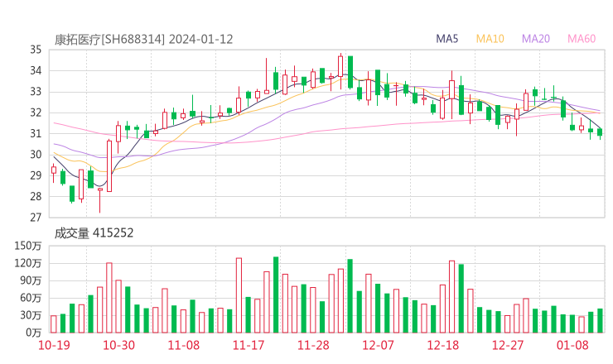Screen dimensions: 613x364
Task: Click the 90万 volume axis label
Action: point(31,280)
